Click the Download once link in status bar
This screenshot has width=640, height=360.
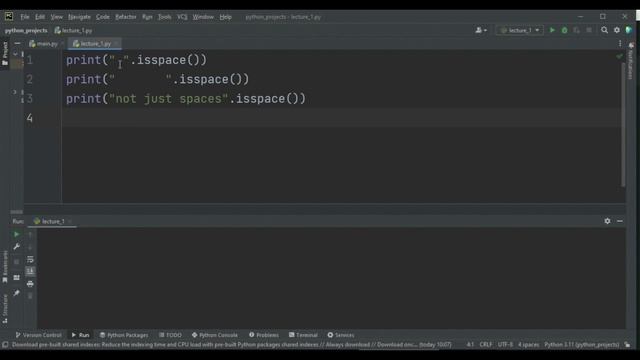pyautogui.click(x=397, y=344)
